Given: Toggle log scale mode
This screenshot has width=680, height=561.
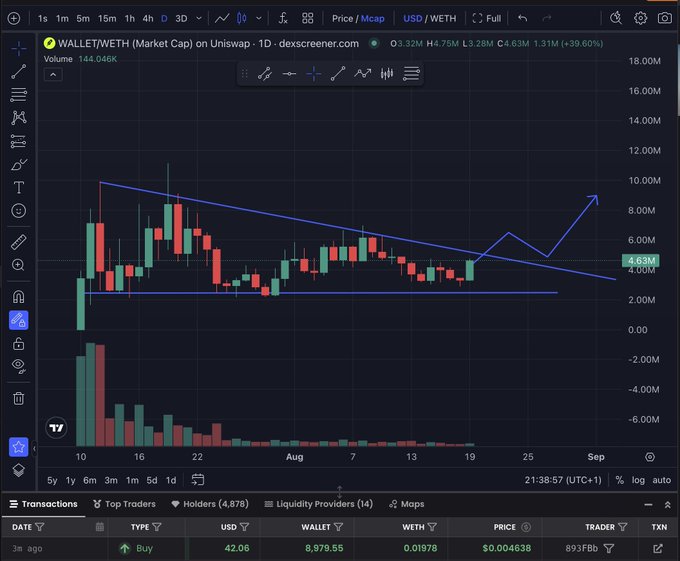Looking at the screenshot, I should (x=638, y=480).
